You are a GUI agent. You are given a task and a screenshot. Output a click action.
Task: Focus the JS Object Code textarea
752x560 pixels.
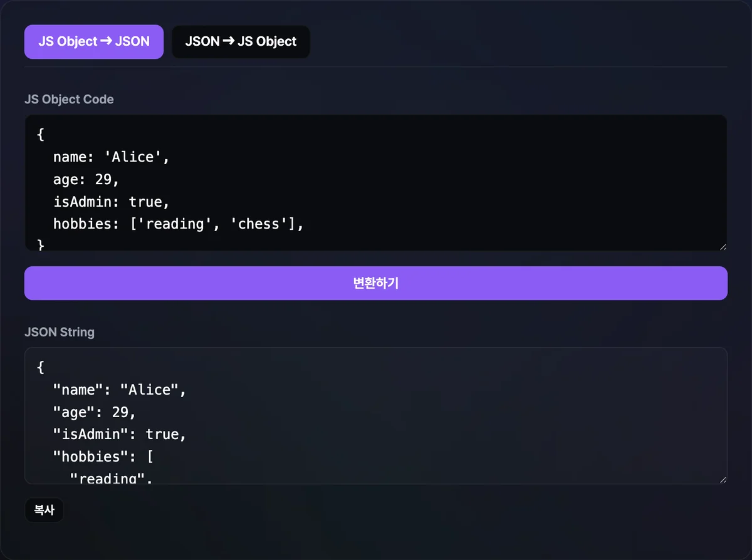[376, 183]
